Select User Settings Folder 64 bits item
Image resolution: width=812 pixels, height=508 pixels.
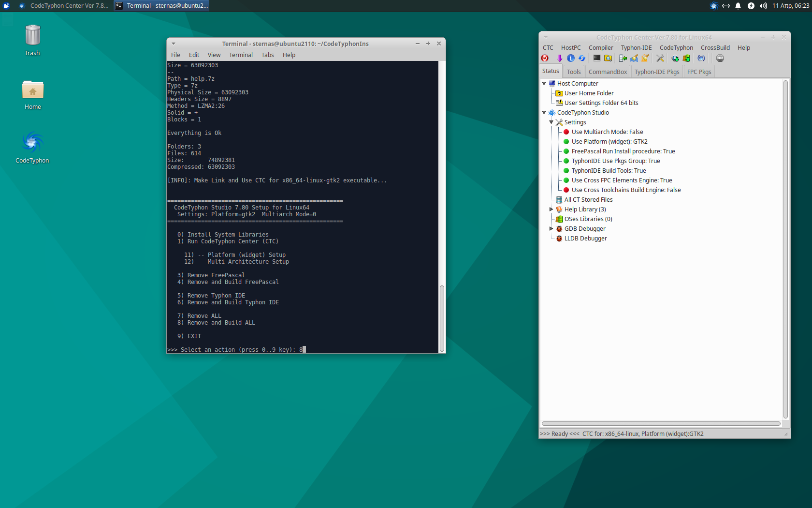pos(601,103)
